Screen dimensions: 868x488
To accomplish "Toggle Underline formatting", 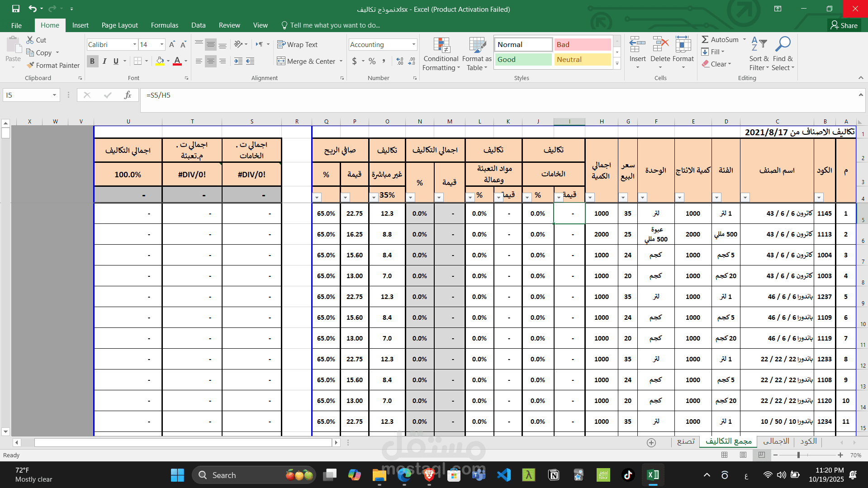I will [x=116, y=61].
